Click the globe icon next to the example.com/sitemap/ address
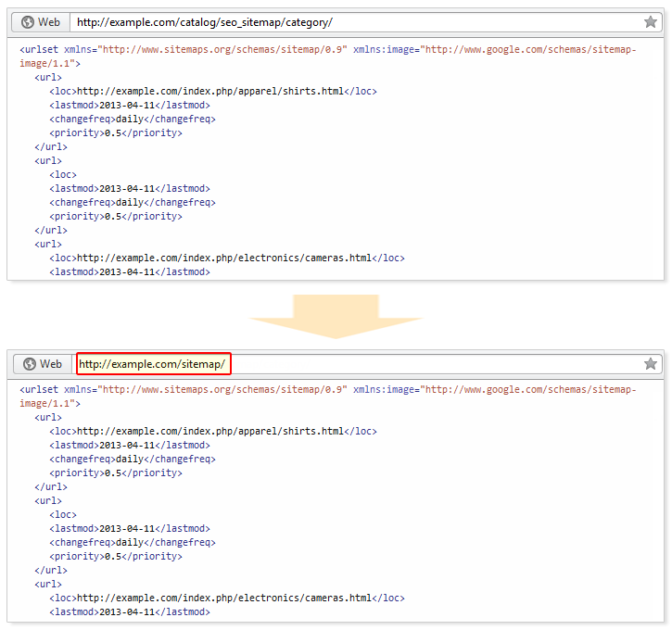The width and height of the screenshot is (672, 630). tap(30, 364)
